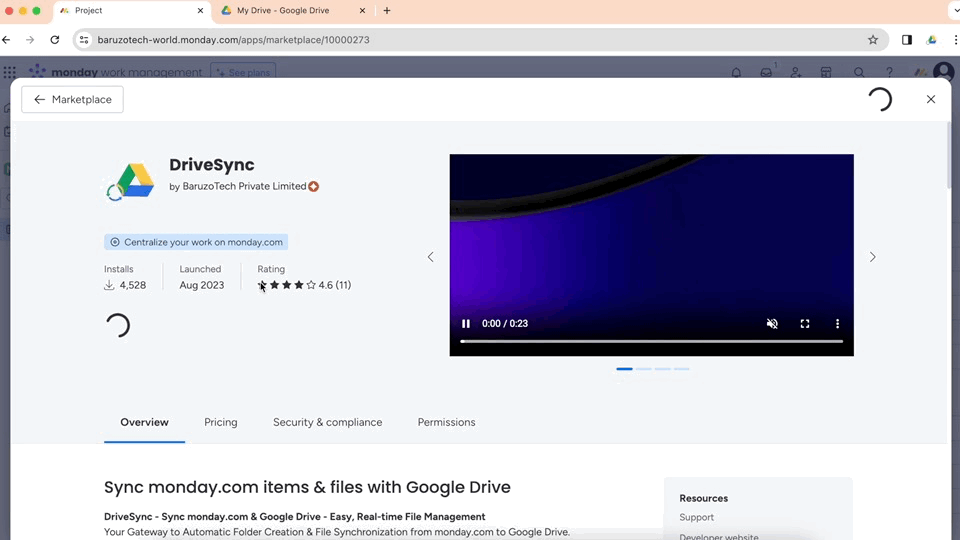Open the user profile avatar

pyautogui.click(x=944, y=72)
